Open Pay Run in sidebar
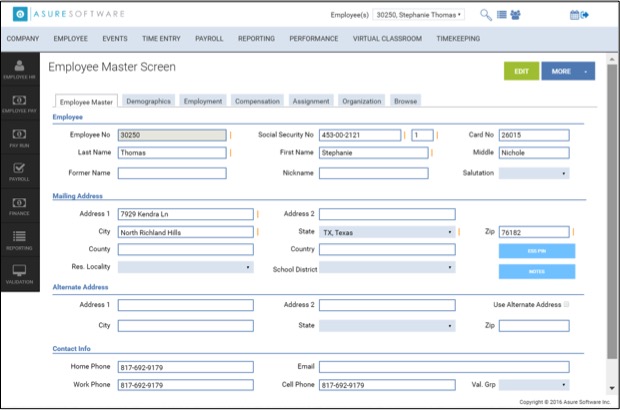Viewport: 620px width, 410px height. coord(19,138)
